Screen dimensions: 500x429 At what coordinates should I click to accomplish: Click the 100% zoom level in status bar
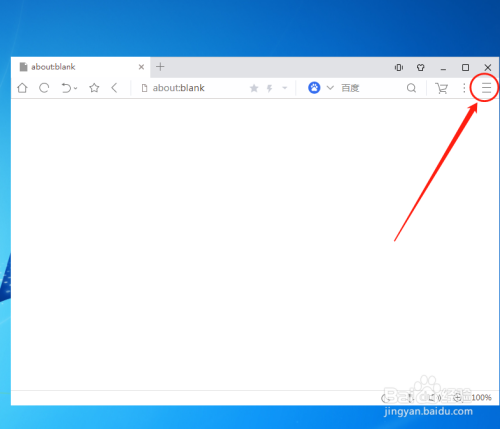coord(481,397)
